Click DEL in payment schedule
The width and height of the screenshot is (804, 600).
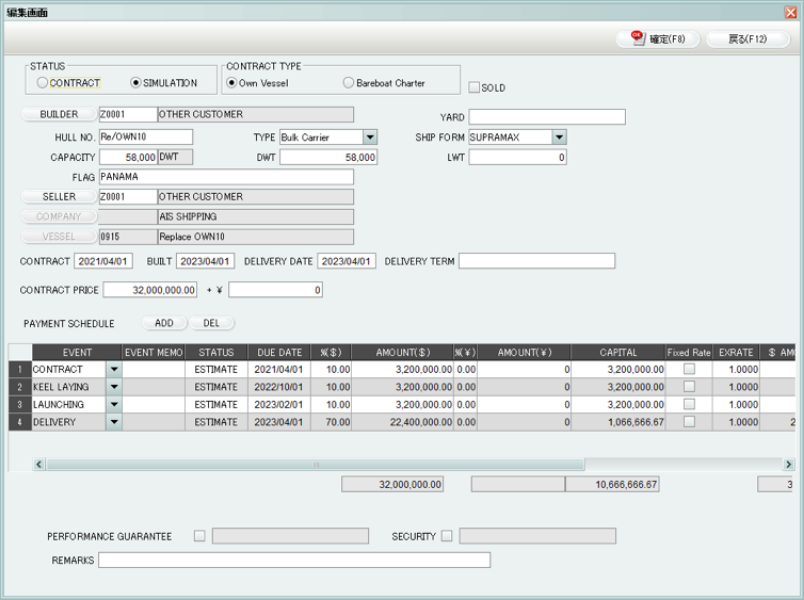(x=211, y=324)
